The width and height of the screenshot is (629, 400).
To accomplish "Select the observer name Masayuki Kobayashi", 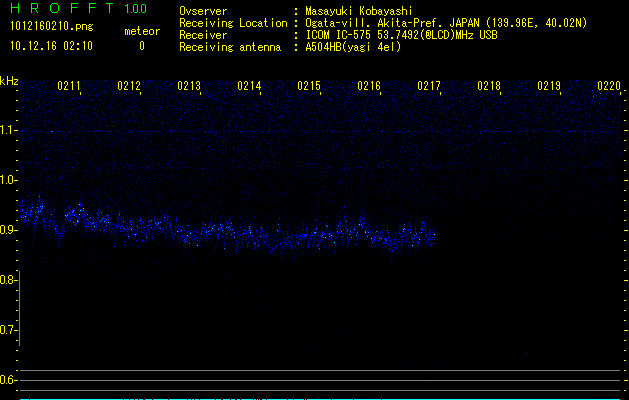I will tap(359, 11).
